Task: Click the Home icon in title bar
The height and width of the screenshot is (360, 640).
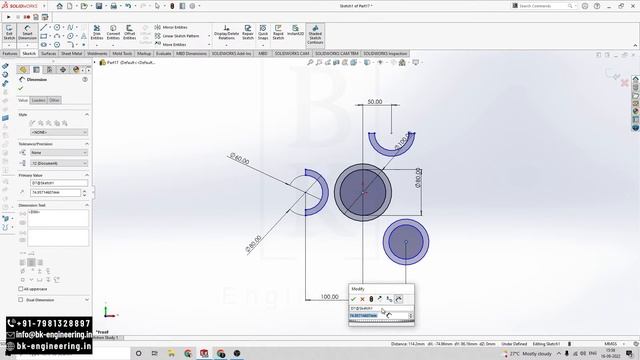Action: (60, 6)
